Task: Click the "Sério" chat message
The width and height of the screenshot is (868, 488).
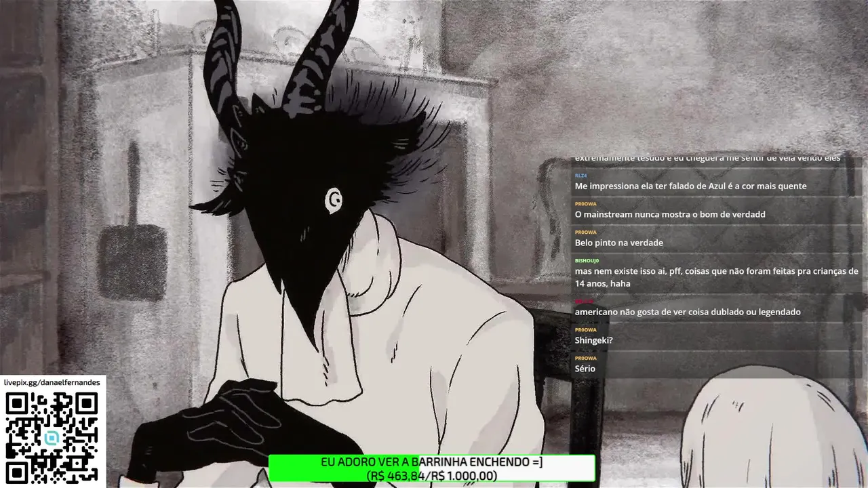Action: pos(585,369)
